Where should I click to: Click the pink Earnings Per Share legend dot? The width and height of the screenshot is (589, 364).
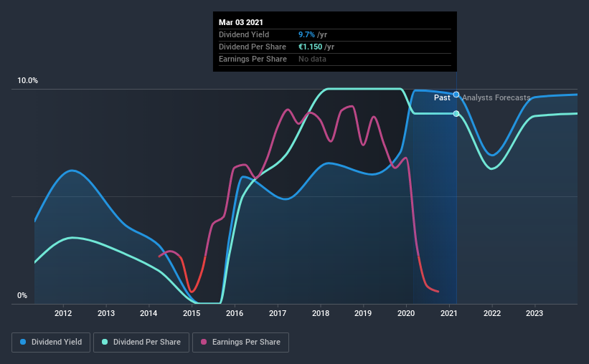tap(204, 342)
